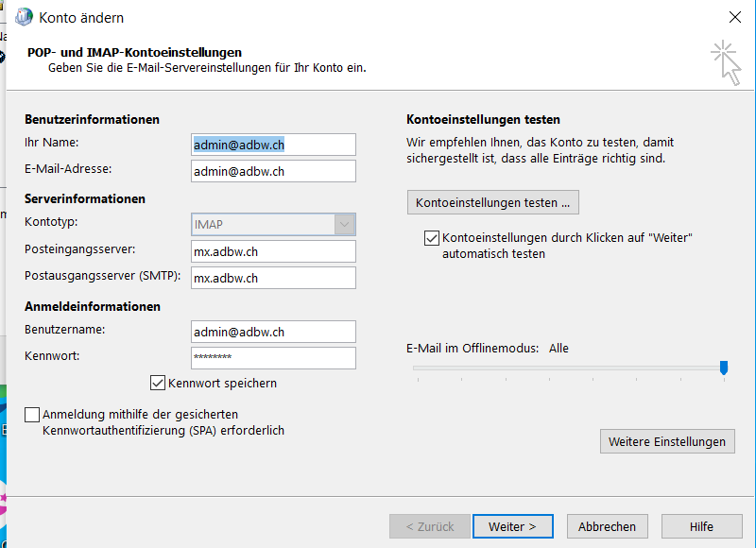Click the Weiter button
The image size is (756, 548).
tap(512, 526)
